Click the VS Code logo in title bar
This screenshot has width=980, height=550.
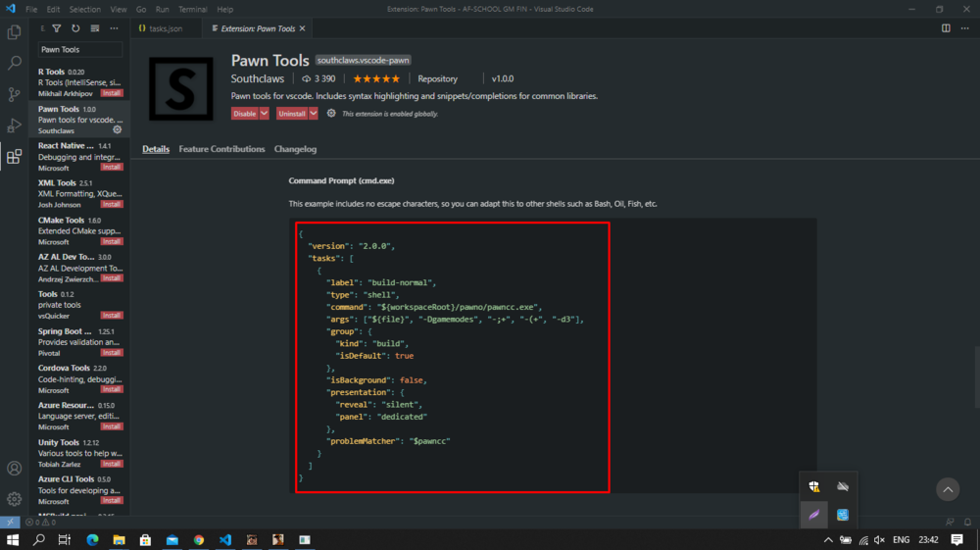(10, 9)
